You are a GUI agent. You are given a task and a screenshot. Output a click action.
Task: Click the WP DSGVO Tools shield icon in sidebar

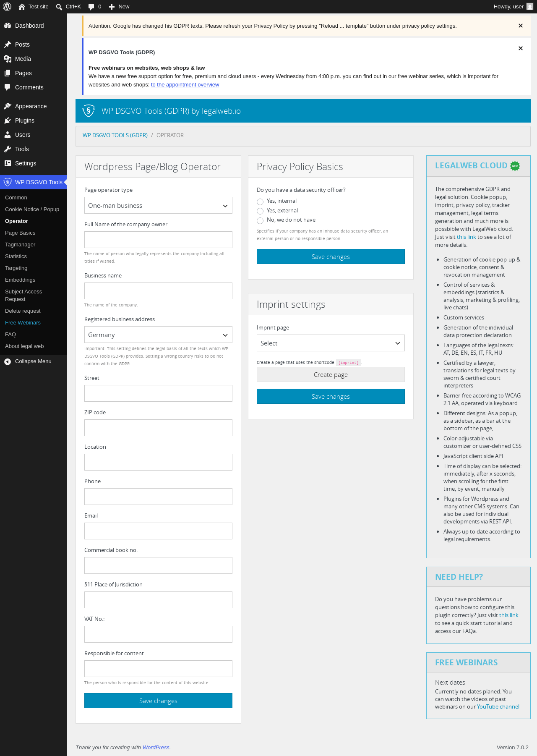coord(8,182)
